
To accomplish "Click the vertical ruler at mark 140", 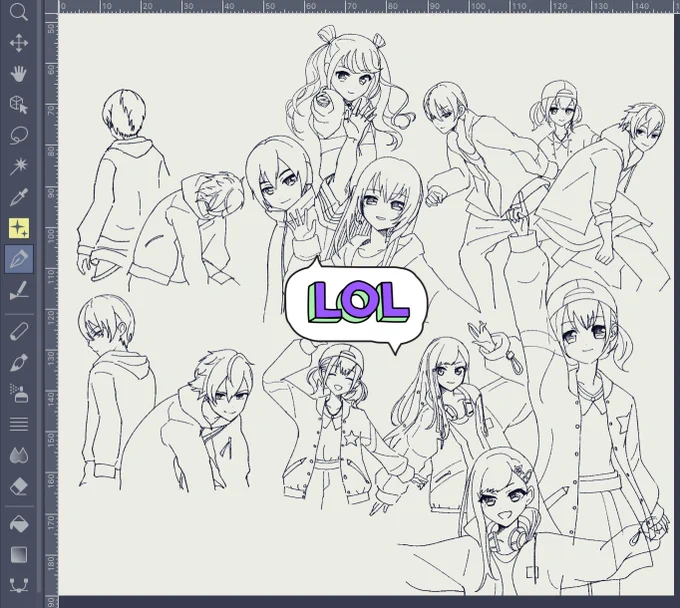I will pyautogui.click(x=52, y=398).
